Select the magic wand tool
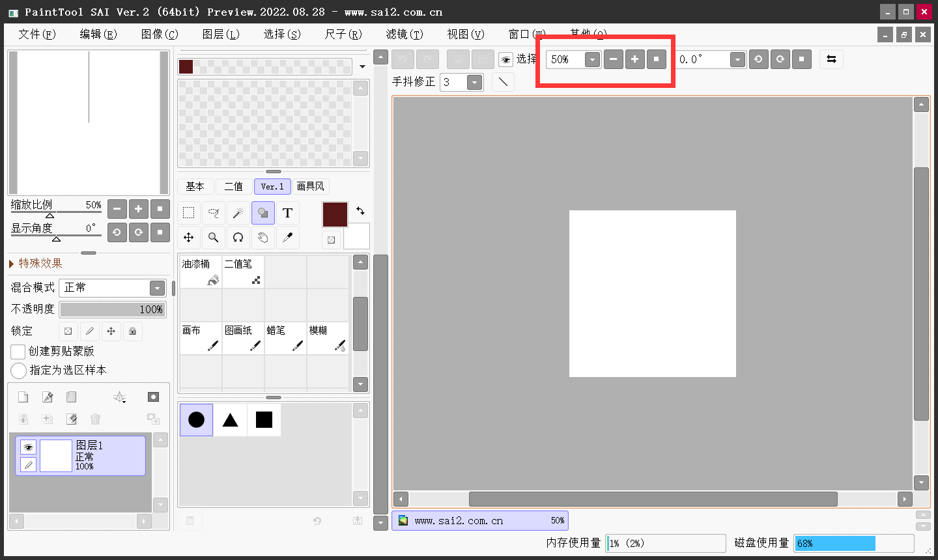Viewport: 938px width, 560px height. (x=238, y=213)
